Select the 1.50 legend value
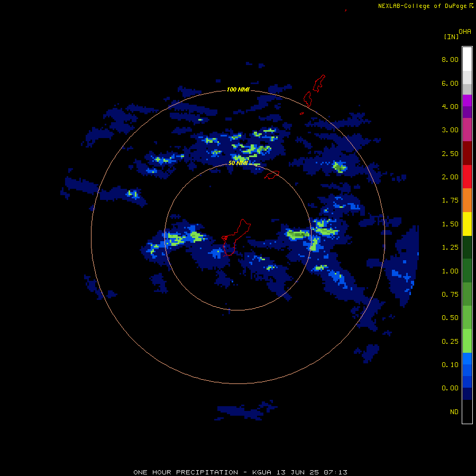This screenshot has width=476, height=476. pos(450,224)
